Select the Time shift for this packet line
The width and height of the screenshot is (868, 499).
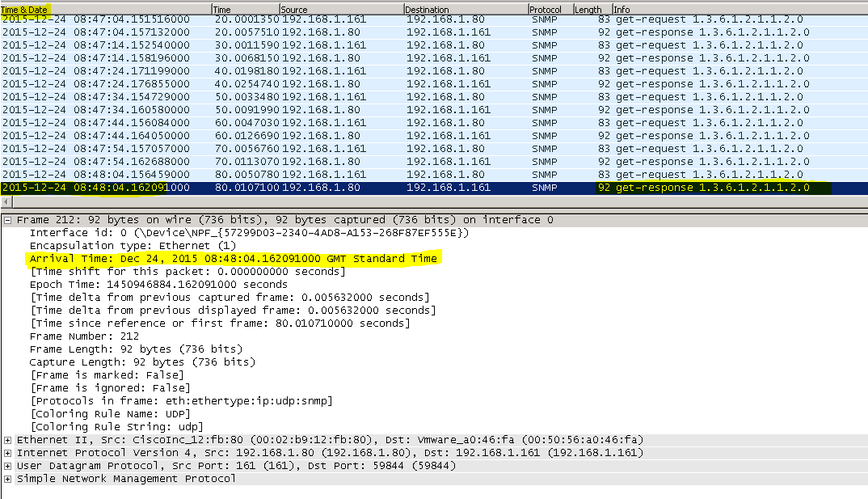pyautogui.click(x=188, y=272)
